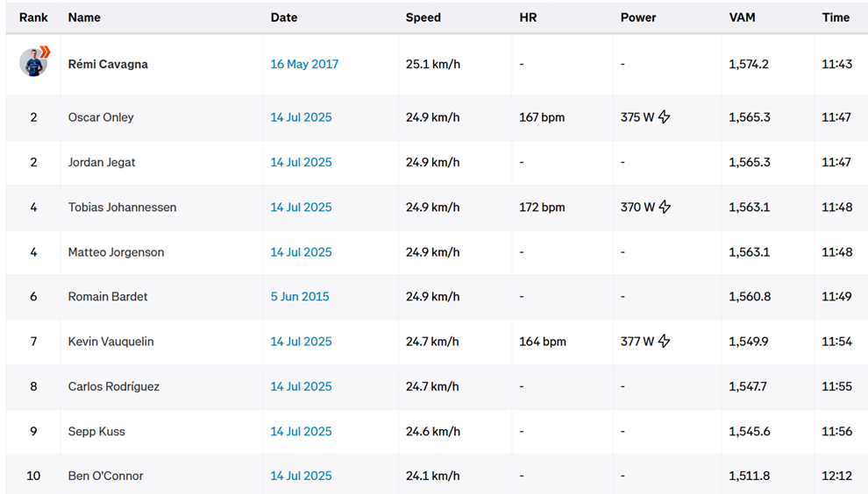
Task: Select the name Jordan Jegat
Action: pos(102,162)
